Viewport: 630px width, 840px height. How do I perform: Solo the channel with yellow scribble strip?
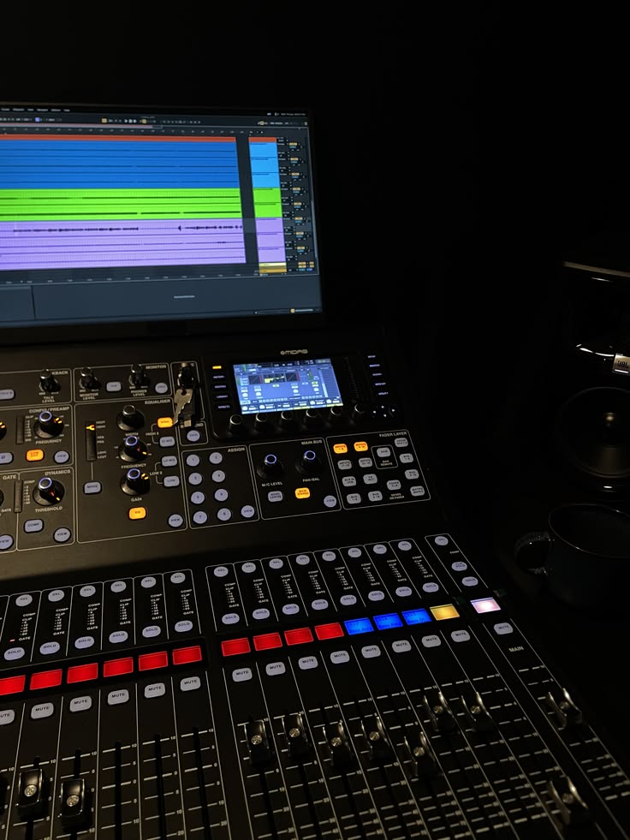coord(431,586)
